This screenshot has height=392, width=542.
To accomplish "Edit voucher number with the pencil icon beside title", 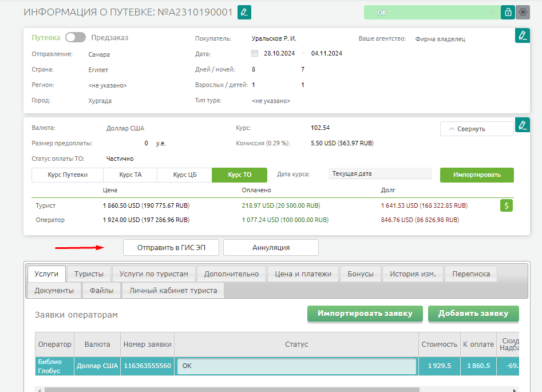I will point(244,13).
